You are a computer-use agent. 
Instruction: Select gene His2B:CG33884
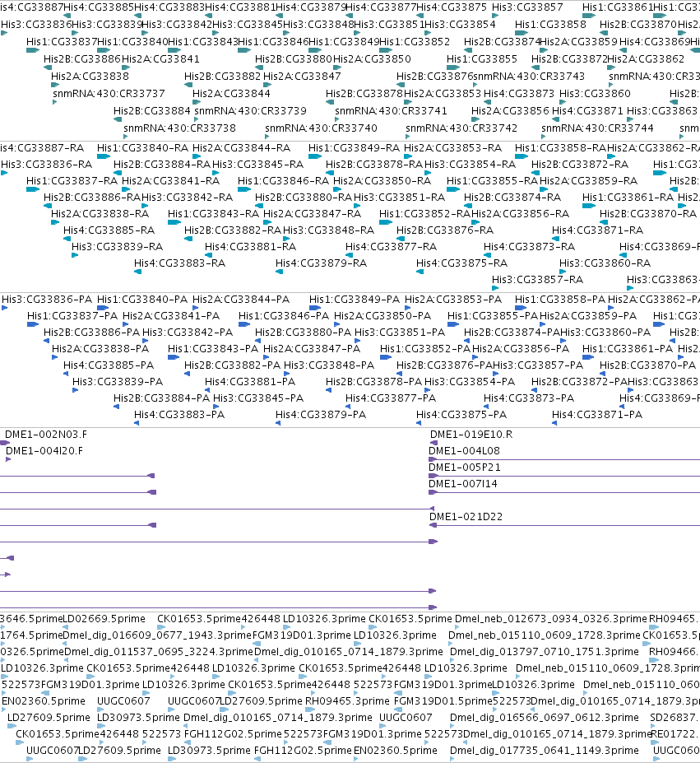click(152, 111)
